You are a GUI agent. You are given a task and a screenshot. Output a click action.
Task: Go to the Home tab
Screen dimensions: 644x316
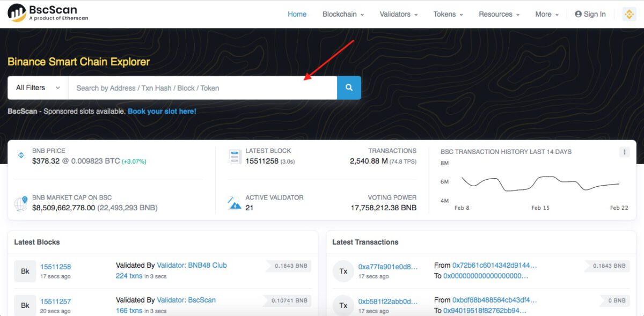297,14
